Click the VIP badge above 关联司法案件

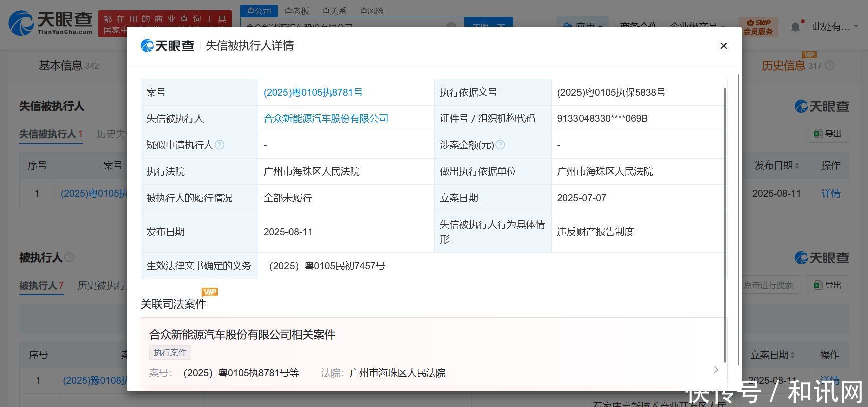tap(209, 292)
